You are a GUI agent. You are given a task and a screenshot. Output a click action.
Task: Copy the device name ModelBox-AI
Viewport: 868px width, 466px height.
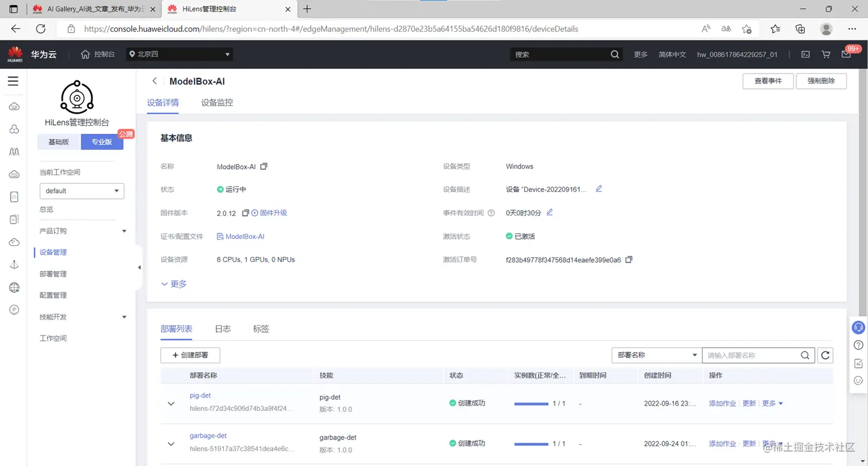tap(264, 166)
